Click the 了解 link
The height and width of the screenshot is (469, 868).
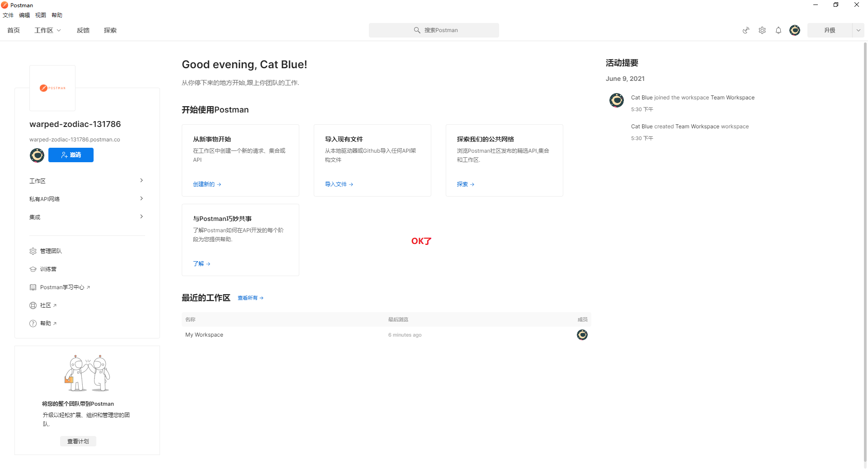(x=202, y=264)
